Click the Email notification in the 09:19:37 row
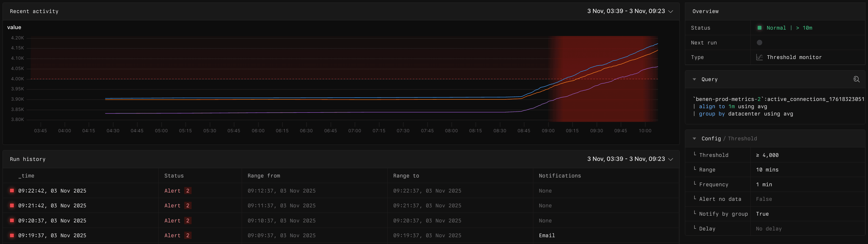868x244 pixels. pos(547,235)
